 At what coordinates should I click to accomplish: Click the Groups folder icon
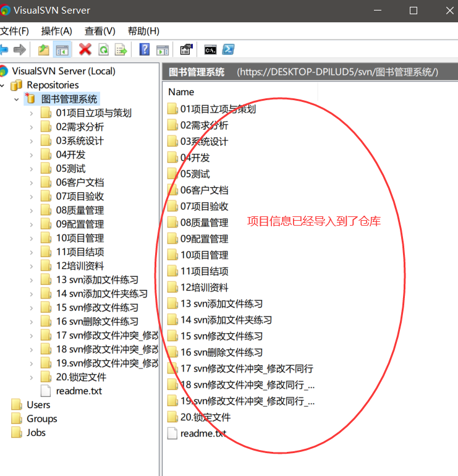17,419
